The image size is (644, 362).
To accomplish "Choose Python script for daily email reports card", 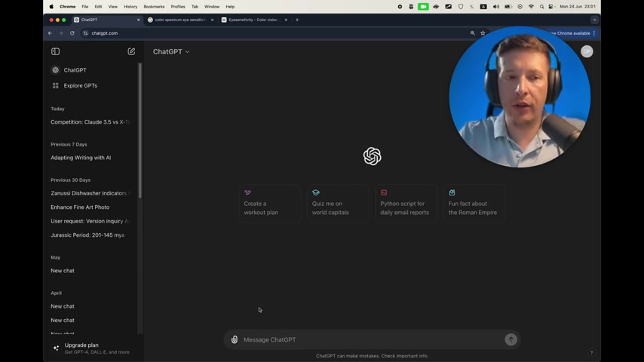I will [406, 204].
